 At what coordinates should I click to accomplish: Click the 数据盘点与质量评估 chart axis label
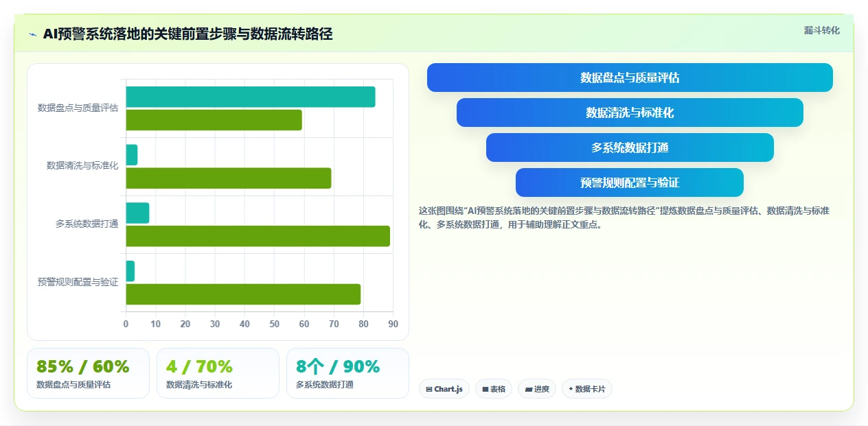tap(78, 108)
